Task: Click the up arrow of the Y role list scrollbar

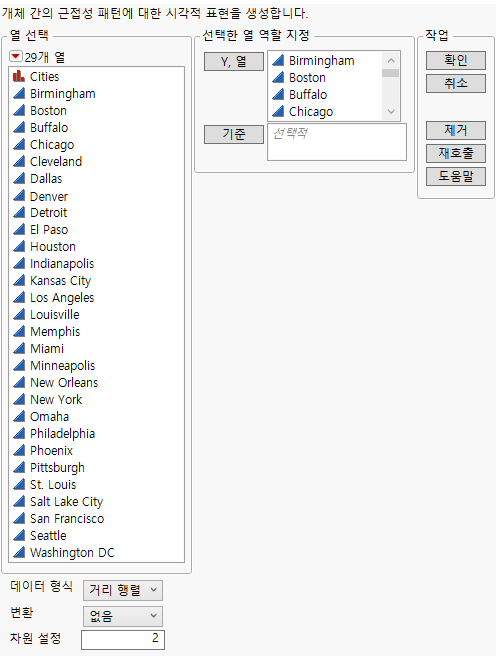Action: tap(391, 60)
